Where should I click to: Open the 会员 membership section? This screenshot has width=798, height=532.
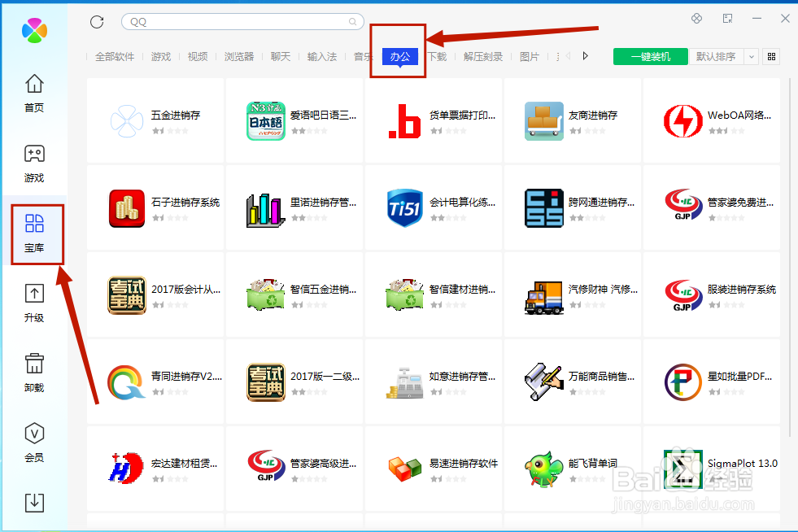point(34,443)
